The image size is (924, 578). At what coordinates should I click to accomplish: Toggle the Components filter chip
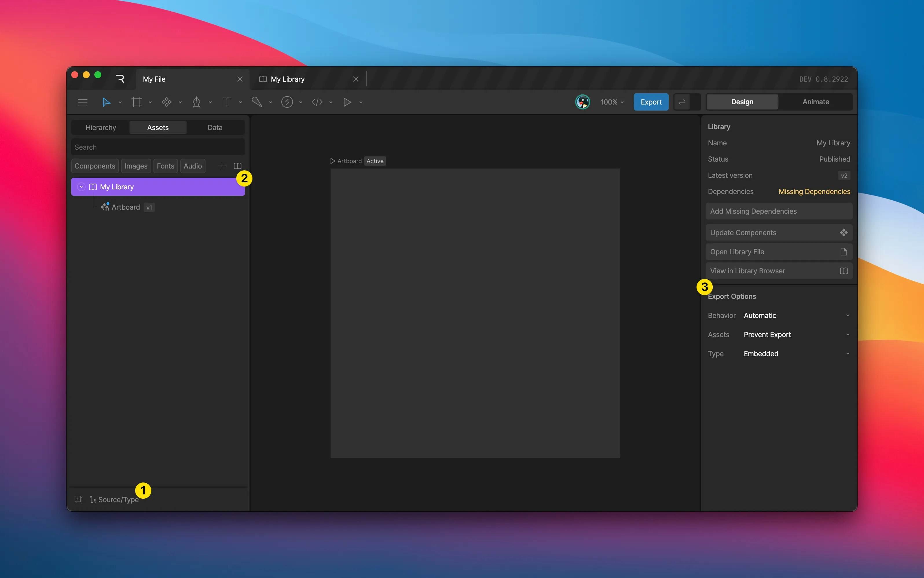(95, 166)
